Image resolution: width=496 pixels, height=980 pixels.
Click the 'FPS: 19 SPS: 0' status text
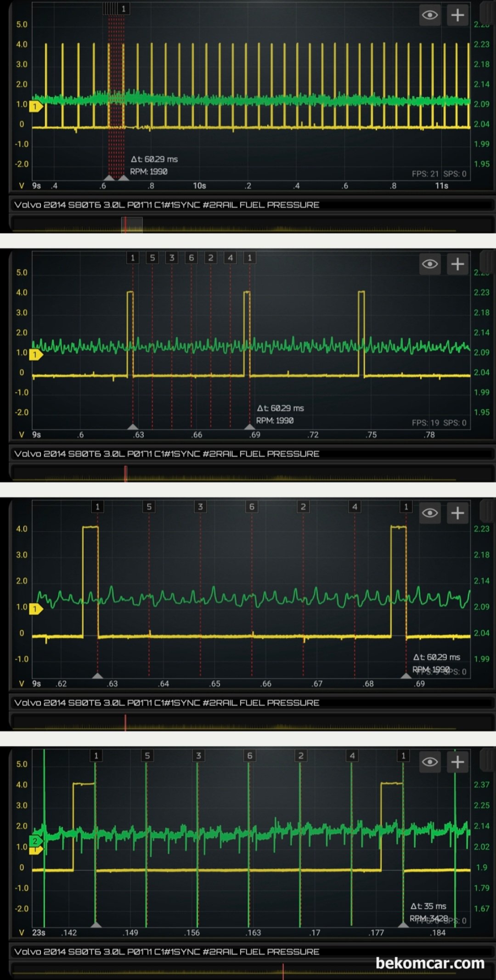click(x=439, y=423)
